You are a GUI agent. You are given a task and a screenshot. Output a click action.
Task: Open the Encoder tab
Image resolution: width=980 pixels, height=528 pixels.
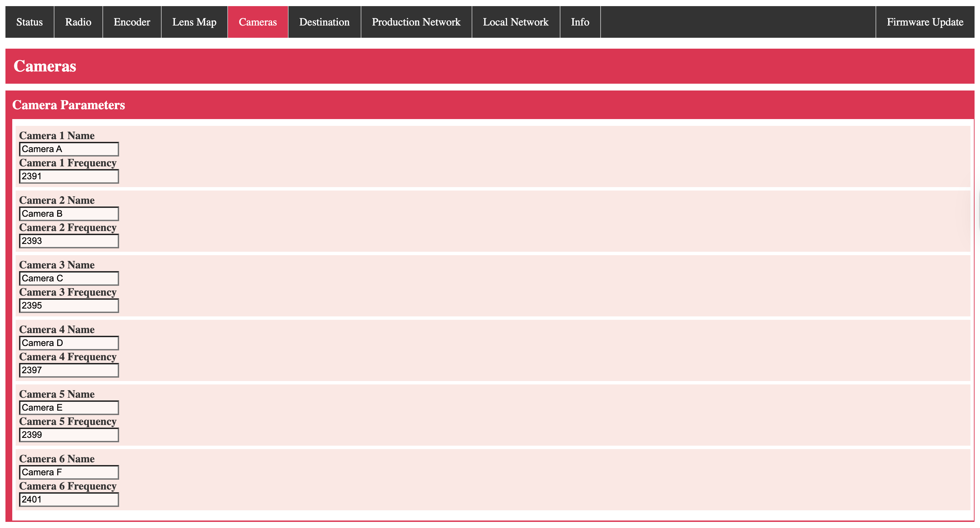coord(132,22)
